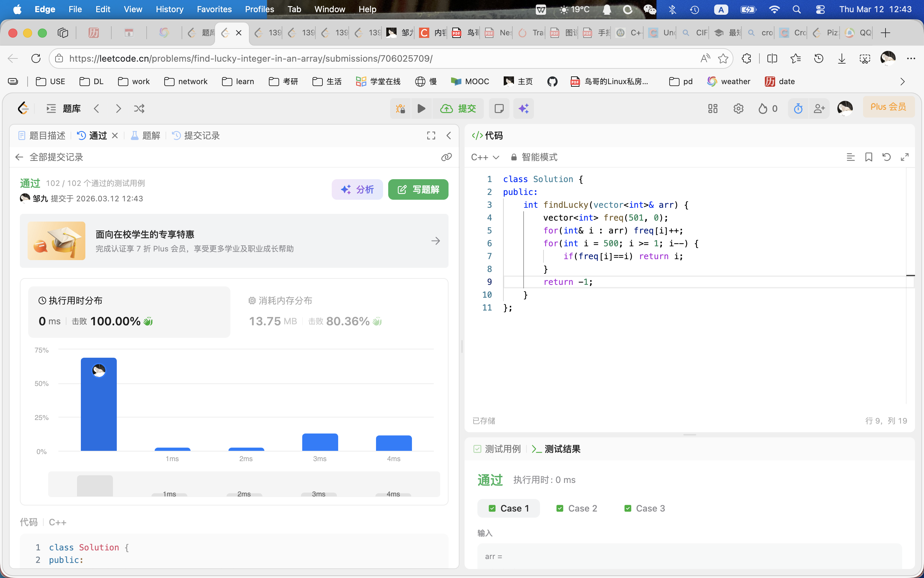Click the debug icon beside run
The height and width of the screenshot is (578, 924).
(400, 109)
